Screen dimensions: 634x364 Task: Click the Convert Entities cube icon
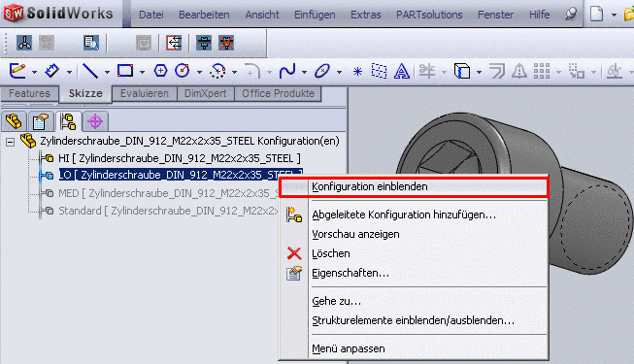[462, 71]
